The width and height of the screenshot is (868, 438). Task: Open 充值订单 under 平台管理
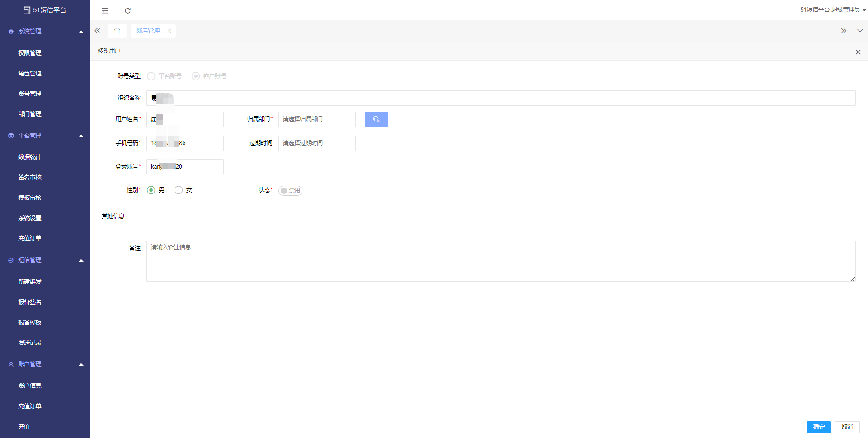(x=30, y=238)
